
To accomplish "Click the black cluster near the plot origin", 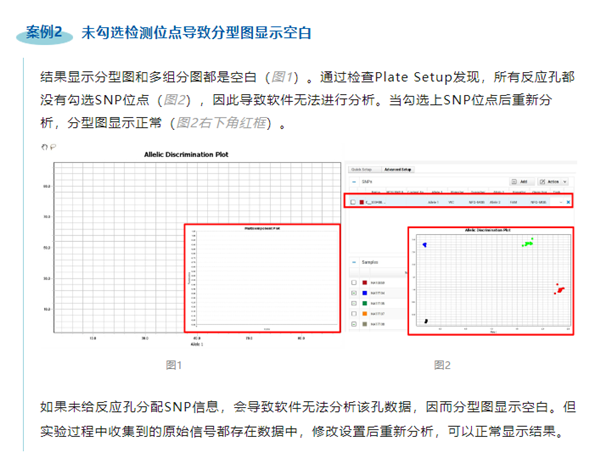I will 427,321.
